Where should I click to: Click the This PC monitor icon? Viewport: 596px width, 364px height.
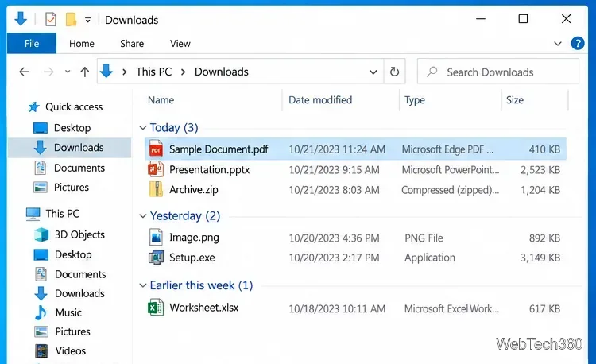click(33, 214)
